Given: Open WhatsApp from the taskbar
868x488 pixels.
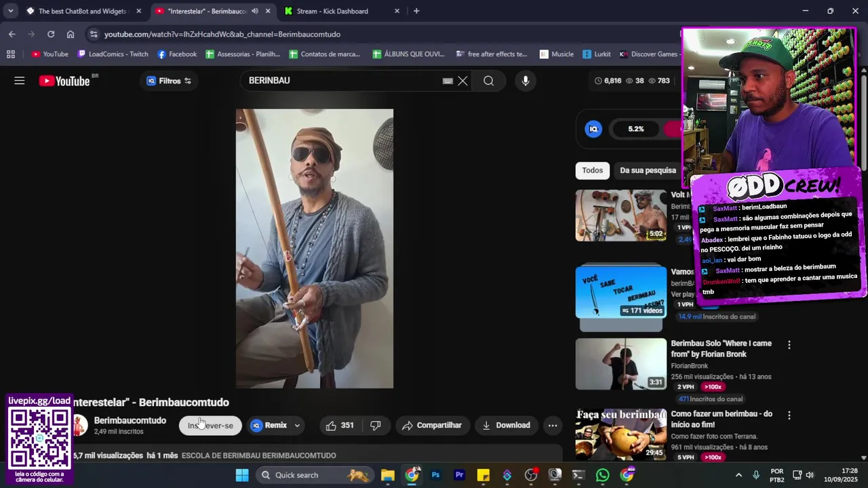Looking at the screenshot, I should click(602, 475).
